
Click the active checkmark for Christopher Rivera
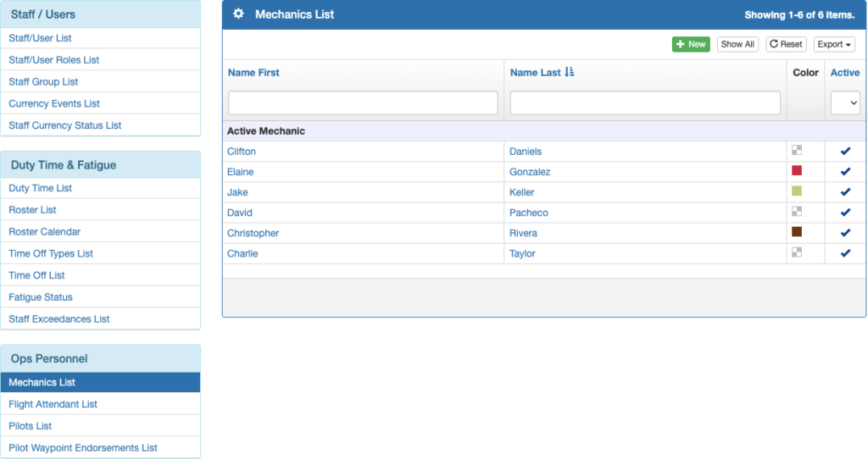click(845, 233)
